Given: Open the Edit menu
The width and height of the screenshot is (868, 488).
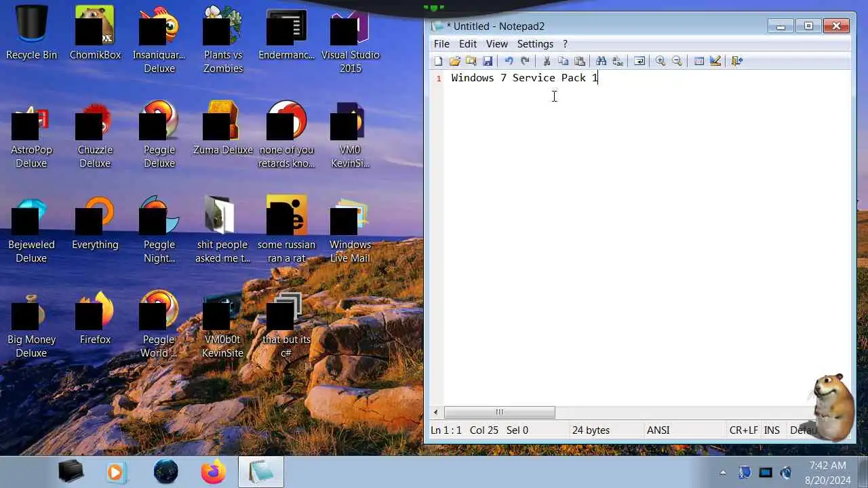Looking at the screenshot, I should (x=468, y=43).
